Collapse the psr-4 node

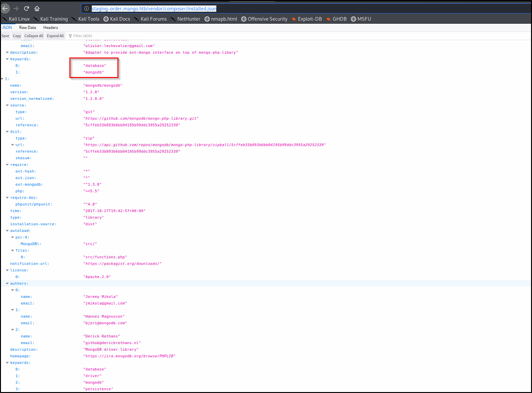12,237
